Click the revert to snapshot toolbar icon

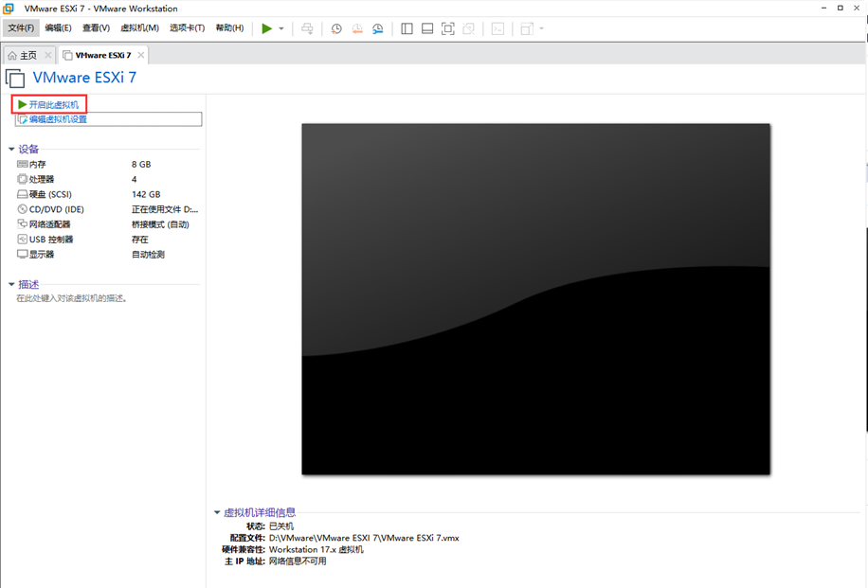(x=357, y=28)
